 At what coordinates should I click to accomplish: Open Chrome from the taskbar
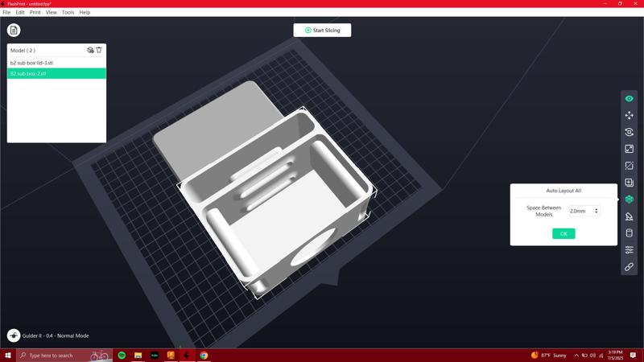click(x=204, y=356)
